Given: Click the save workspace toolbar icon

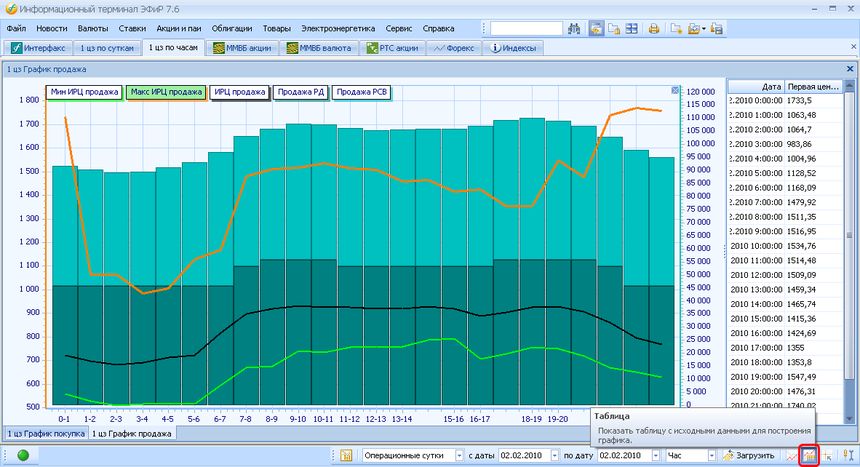Looking at the screenshot, I should (x=718, y=28).
